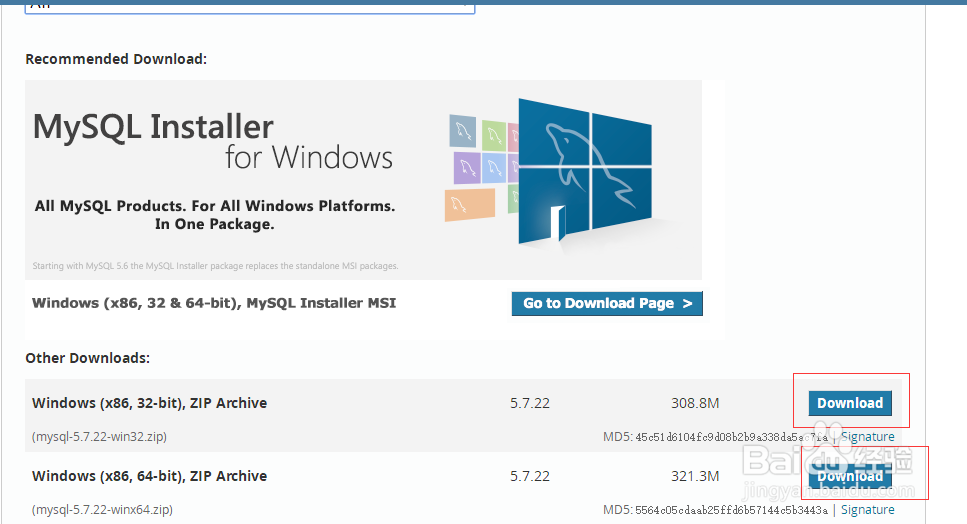Click the "Other Downloads:" heading
The image size is (967, 524).
(88, 358)
